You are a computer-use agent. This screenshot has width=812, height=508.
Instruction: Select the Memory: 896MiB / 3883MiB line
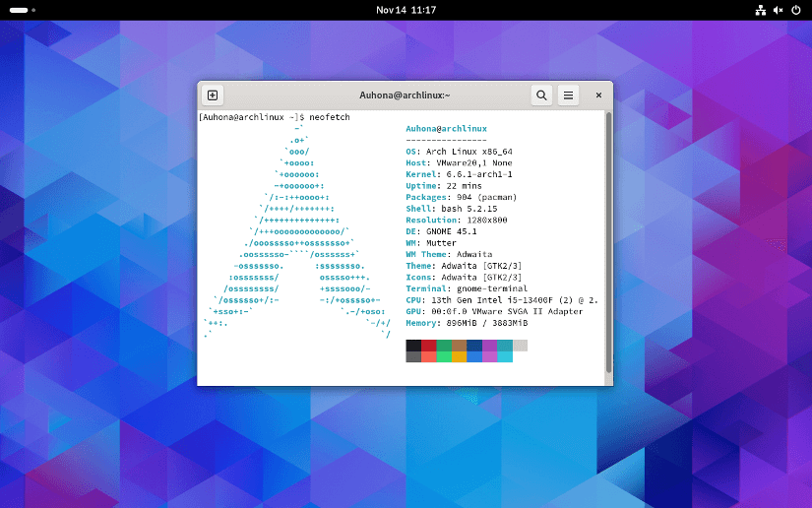467,323
